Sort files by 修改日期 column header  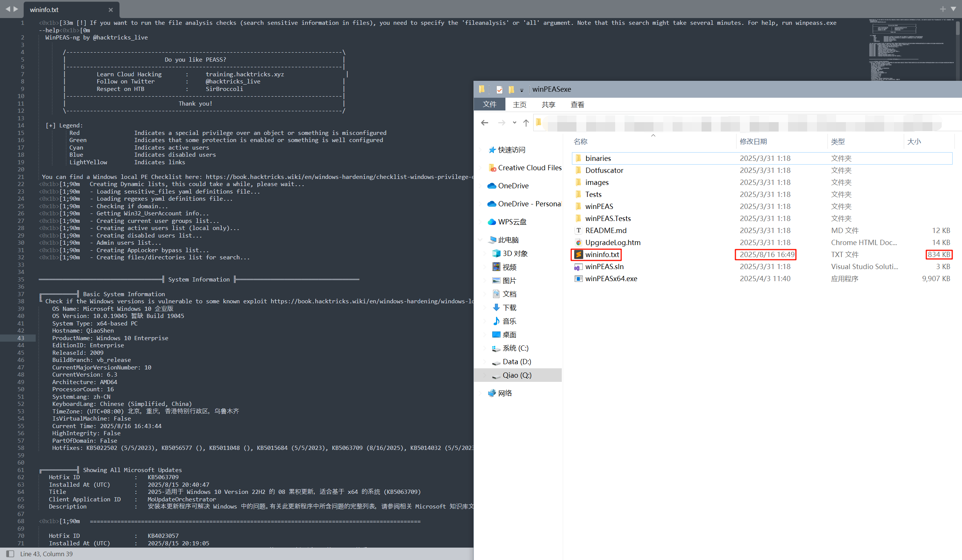(753, 142)
